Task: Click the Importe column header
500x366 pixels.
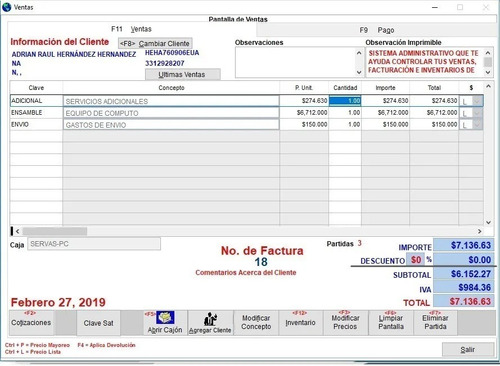Action: 385,88
